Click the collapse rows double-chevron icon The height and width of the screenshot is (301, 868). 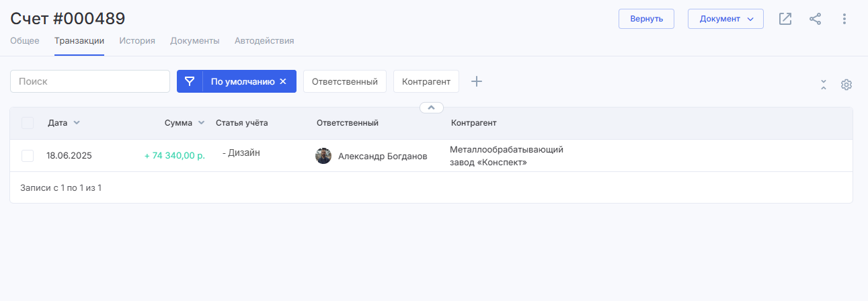coord(824,85)
